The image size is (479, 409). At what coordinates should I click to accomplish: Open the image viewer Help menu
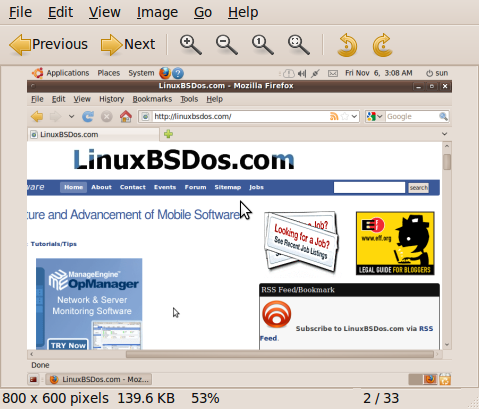(243, 12)
